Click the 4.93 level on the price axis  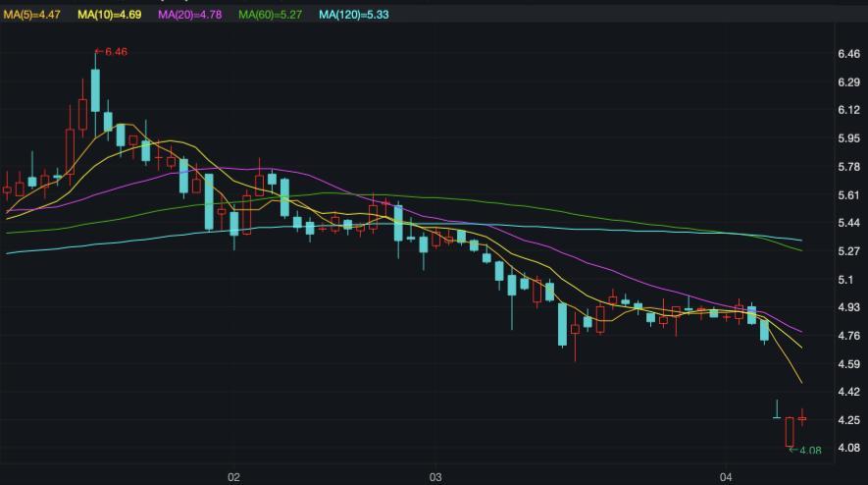point(848,308)
